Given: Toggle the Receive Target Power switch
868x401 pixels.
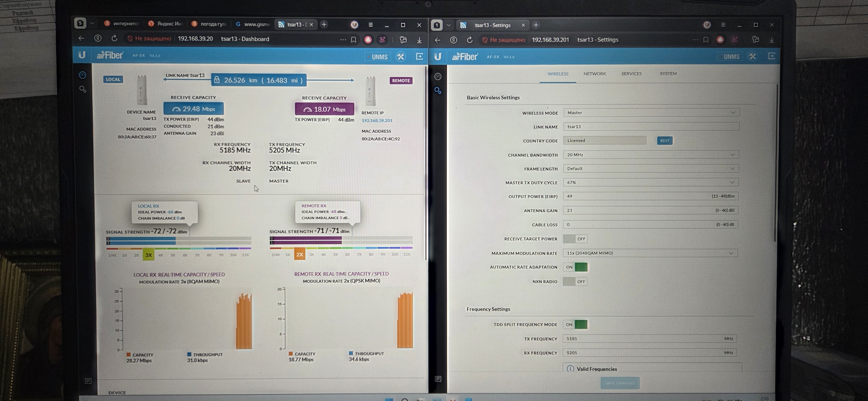Looking at the screenshot, I should coord(575,239).
